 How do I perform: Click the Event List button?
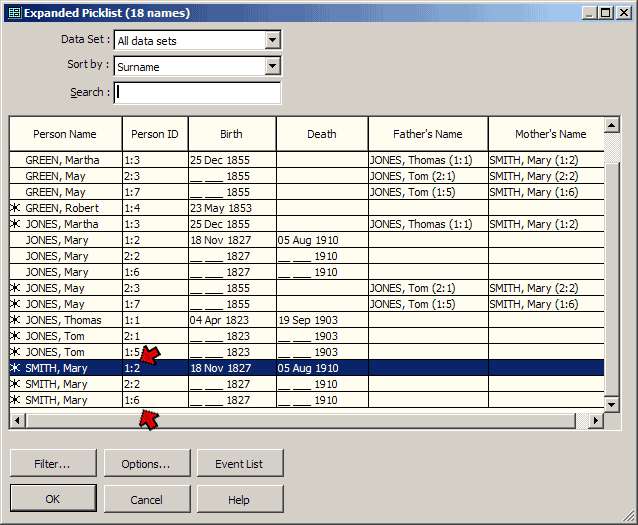(x=240, y=464)
